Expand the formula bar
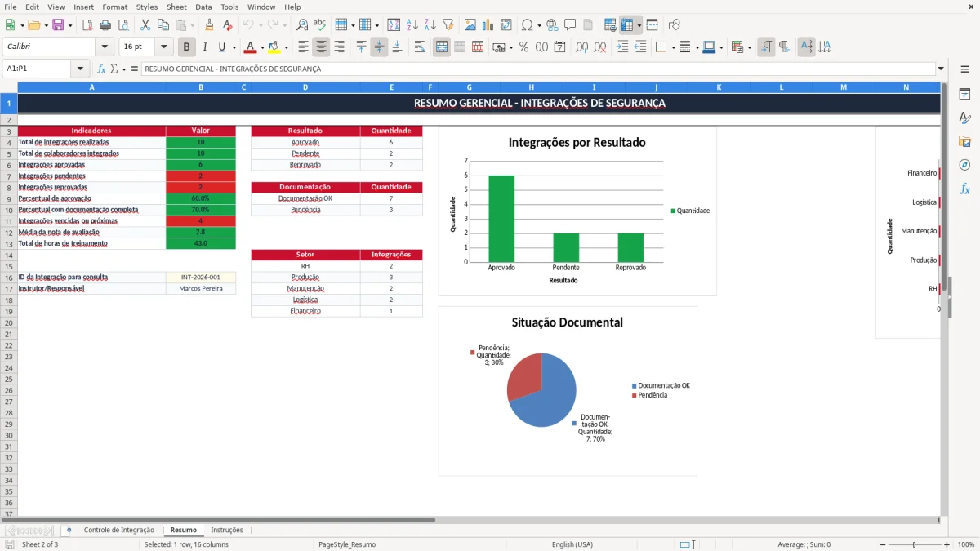The width and height of the screenshot is (980, 551). (x=941, y=69)
